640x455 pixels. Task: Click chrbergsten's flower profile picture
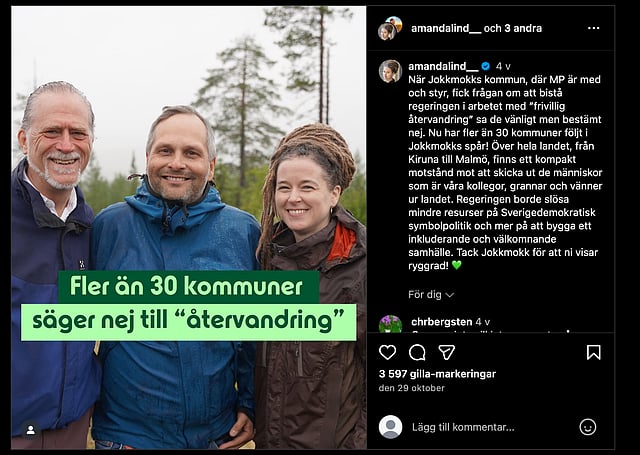390,324
